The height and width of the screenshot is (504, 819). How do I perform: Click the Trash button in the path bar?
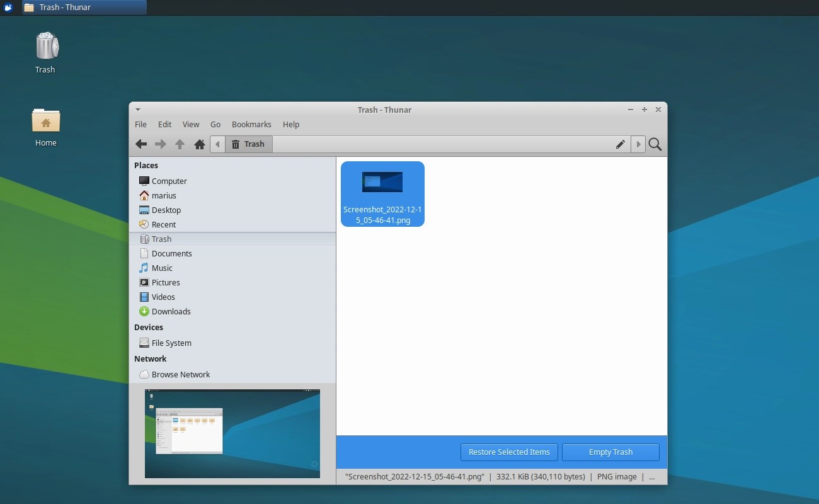click(x=248, y=144)
